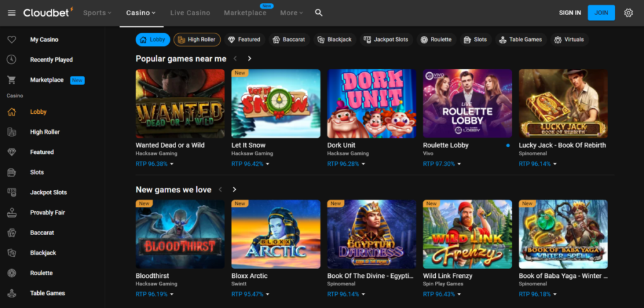The height and width of the screenshot is (308, 644).
Task: Open the search magnifier icon
Action: click(318, 13)
